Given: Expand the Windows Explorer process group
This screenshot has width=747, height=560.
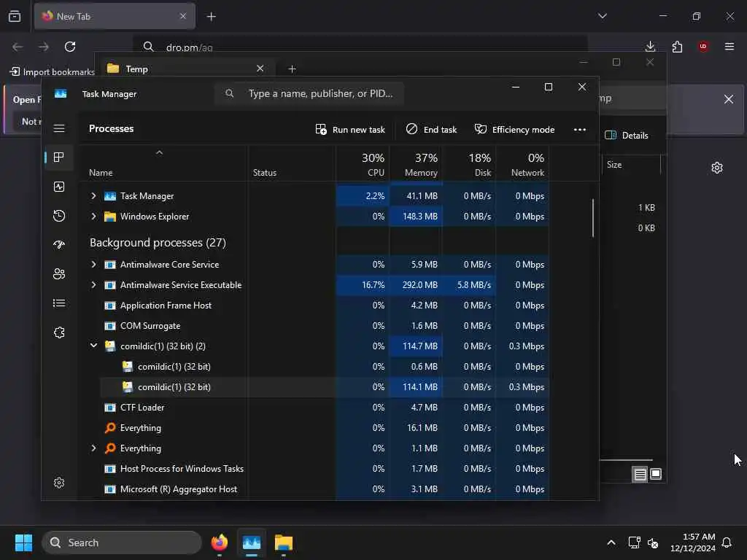Looking at the screenshot, I should coord(94,216).
